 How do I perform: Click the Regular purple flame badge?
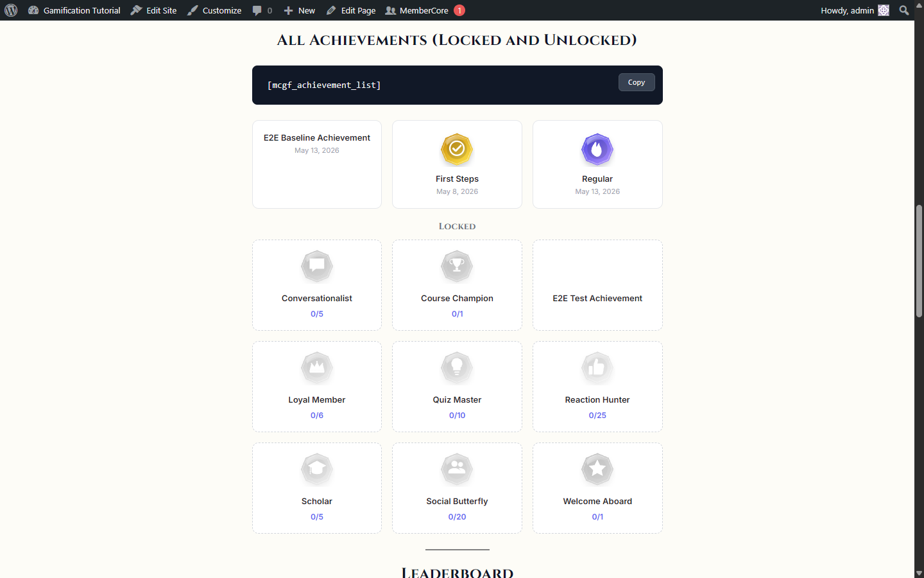pyautogui.click(x=597, y=149)
